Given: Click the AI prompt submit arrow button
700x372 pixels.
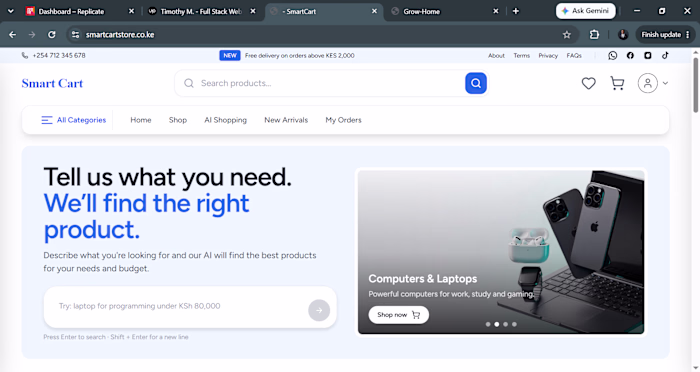Looking at the screenshot, I should (319, 310).
